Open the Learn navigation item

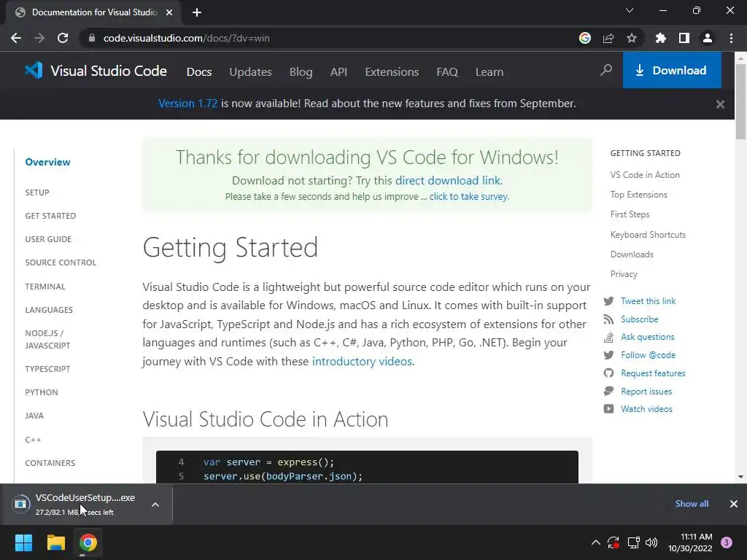[x=489, y=72]
